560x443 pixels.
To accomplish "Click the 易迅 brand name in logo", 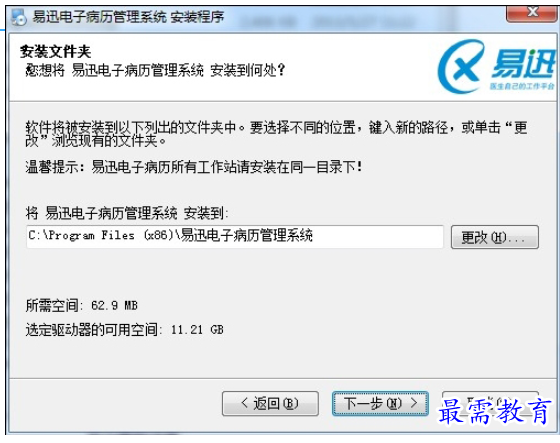I will point(523,64).
